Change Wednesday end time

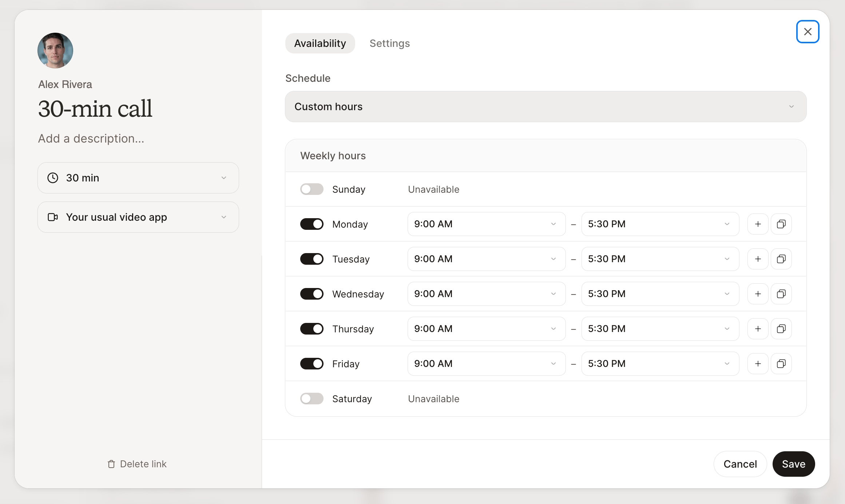[x=660, y=294]
